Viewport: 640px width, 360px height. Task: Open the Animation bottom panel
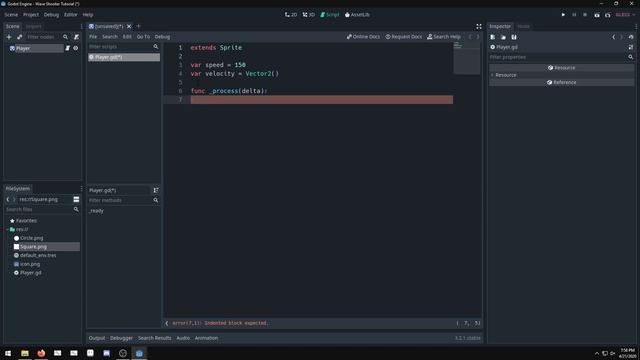click(206, 338)
